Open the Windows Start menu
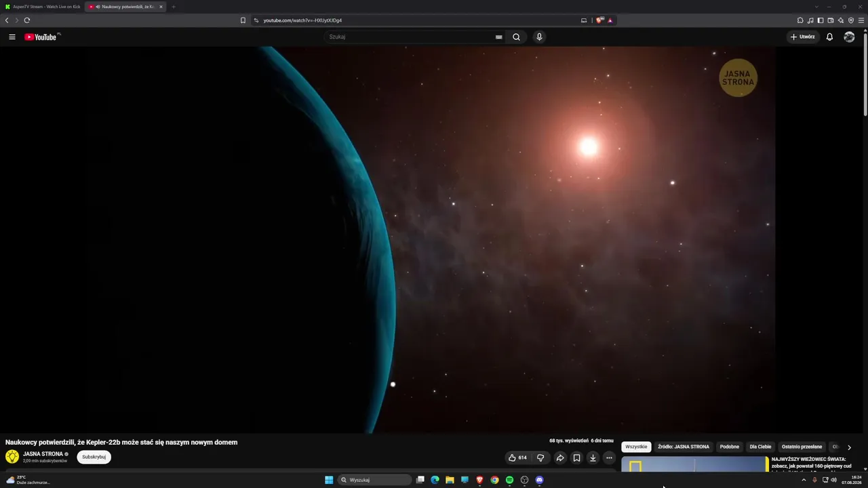868x488 pixels. pyautogui.click(x=329, y=480)
